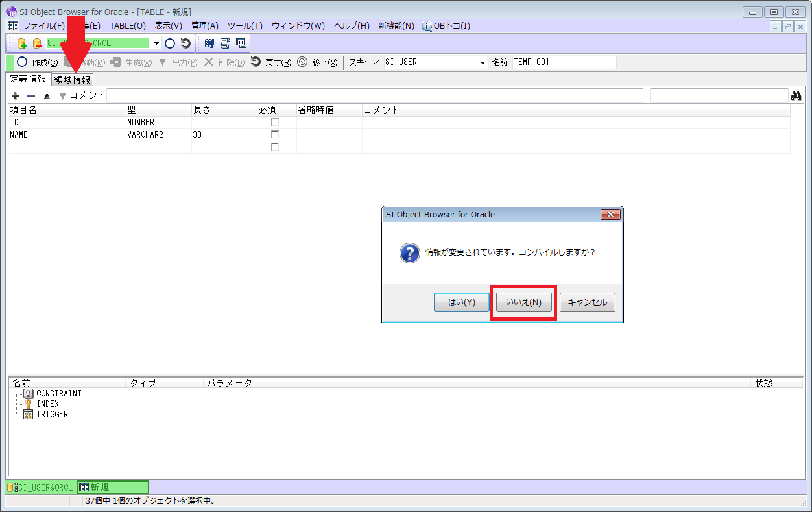
Task: Click the object list window icon
Action: [241, 43]
